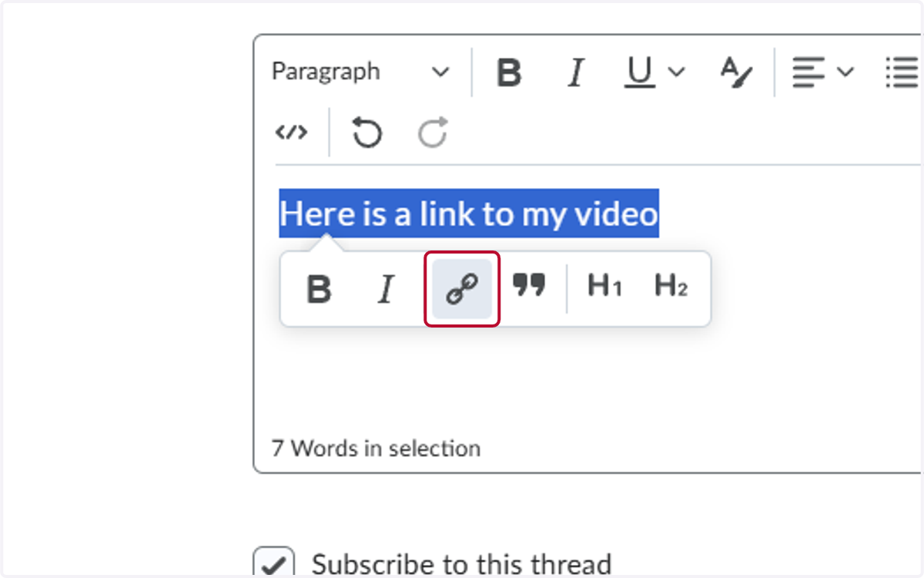Bold the selection using the floating toolbar
The width and height of the screenshot is (924, 578).
tap(319, 289)
